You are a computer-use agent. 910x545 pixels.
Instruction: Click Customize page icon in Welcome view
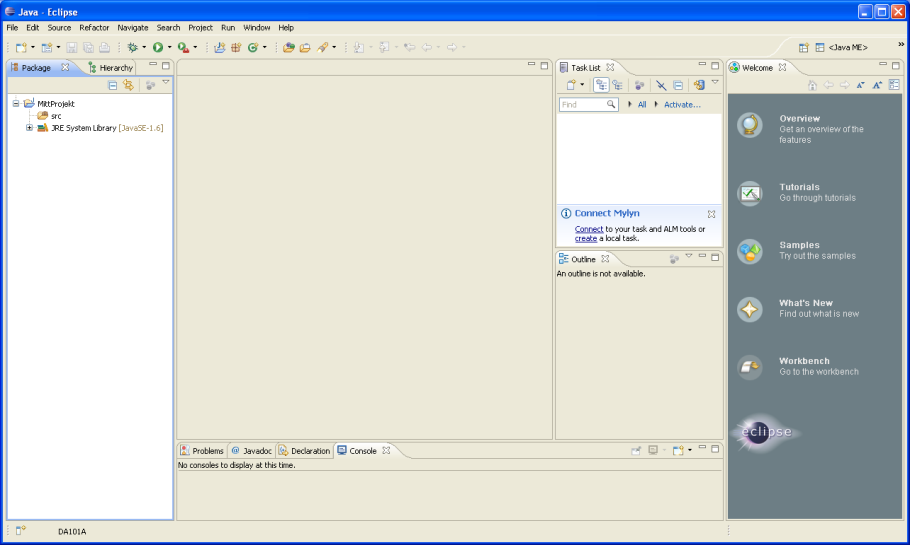tap(894, 85)
